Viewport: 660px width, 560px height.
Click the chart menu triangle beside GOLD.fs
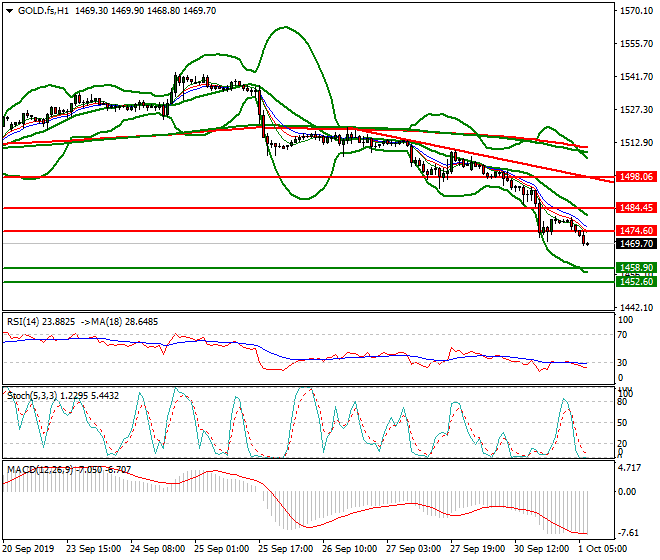7,9
